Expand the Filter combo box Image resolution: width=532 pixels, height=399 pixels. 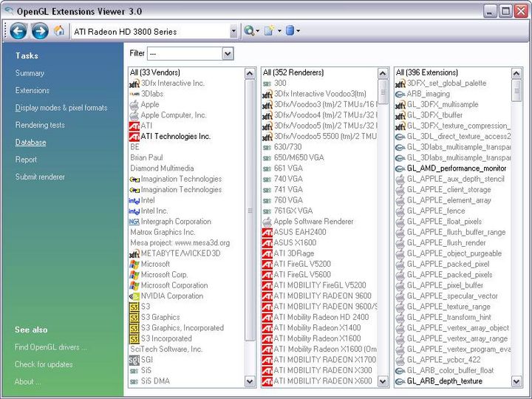click(x=228, y=54)
